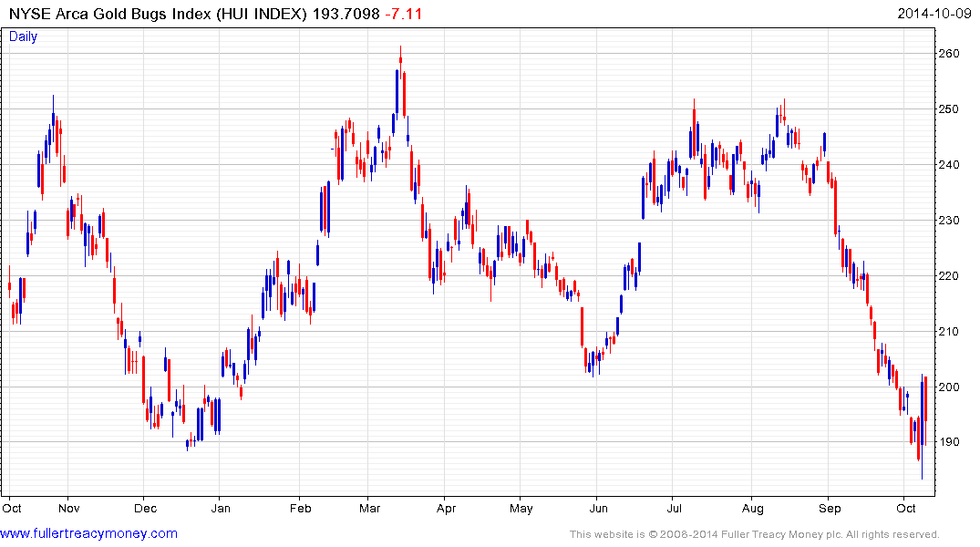Click the 'Jan' month axis label
The width and height of the screenshot is (980, 547).
[221, 508]
